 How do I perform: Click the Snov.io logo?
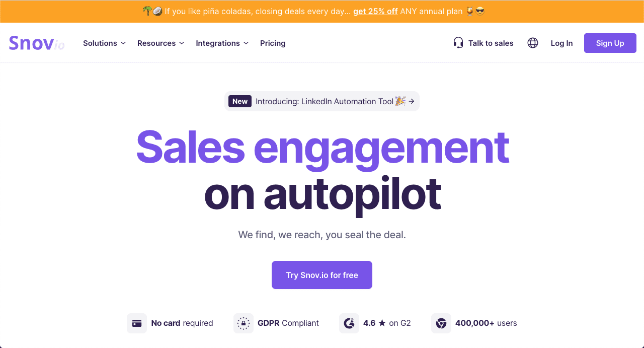[37, 43]
